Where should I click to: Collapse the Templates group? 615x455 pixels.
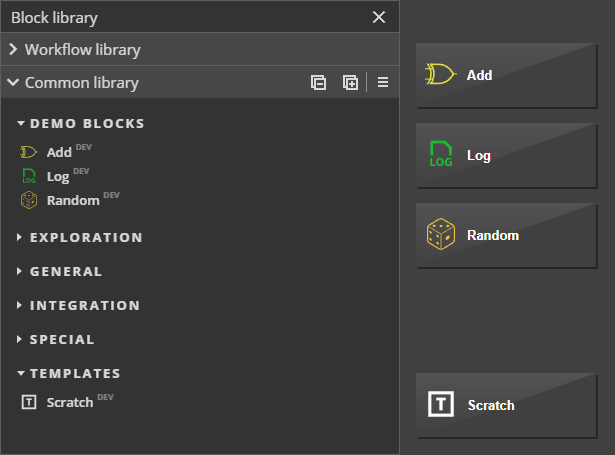coord(21,374)
